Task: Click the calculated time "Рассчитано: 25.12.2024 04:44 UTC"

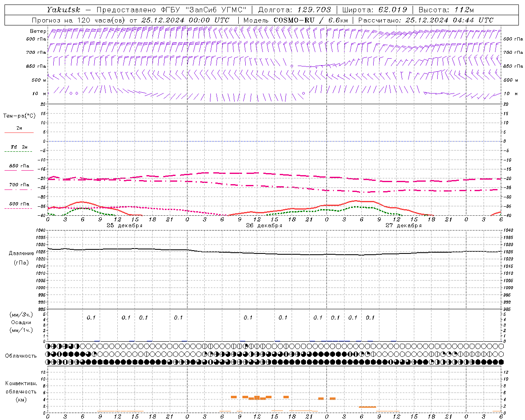Action: tap(426, 20)
